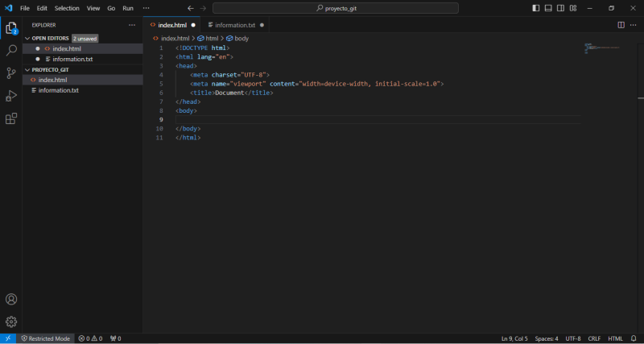Image resolution: width=644 pixels, height=344 pixels.
Task: Collapse the OPEN EDITORS section
Action: coord(50,38)
